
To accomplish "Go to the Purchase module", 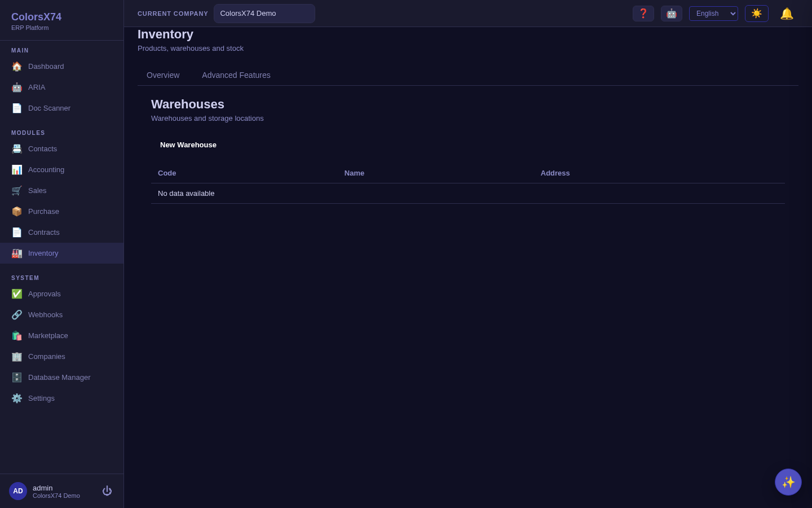I will (x=62, y=212).
